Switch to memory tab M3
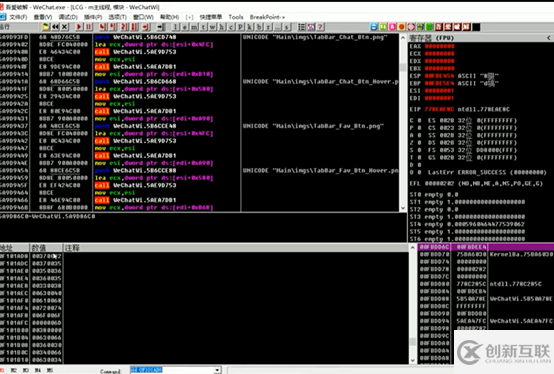Screen dimensions: 554x374 (25, 370)
